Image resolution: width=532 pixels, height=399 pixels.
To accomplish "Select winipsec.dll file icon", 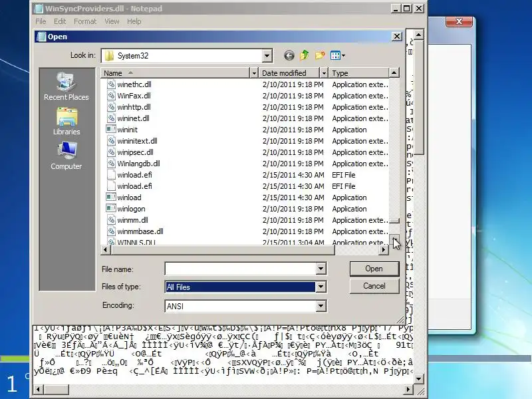I will (111, 152).
